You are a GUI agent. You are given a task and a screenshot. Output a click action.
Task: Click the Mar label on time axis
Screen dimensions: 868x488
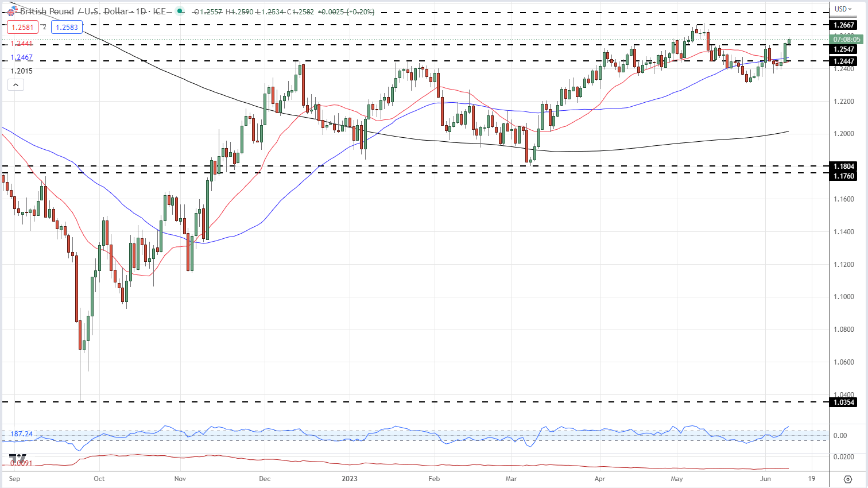(x=511, y=479)
